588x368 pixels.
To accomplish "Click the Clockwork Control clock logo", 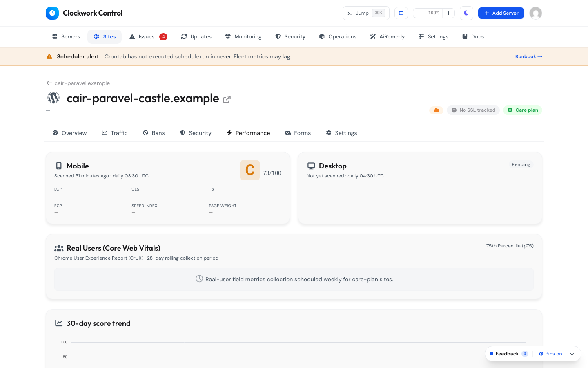I will coord(52,13).
